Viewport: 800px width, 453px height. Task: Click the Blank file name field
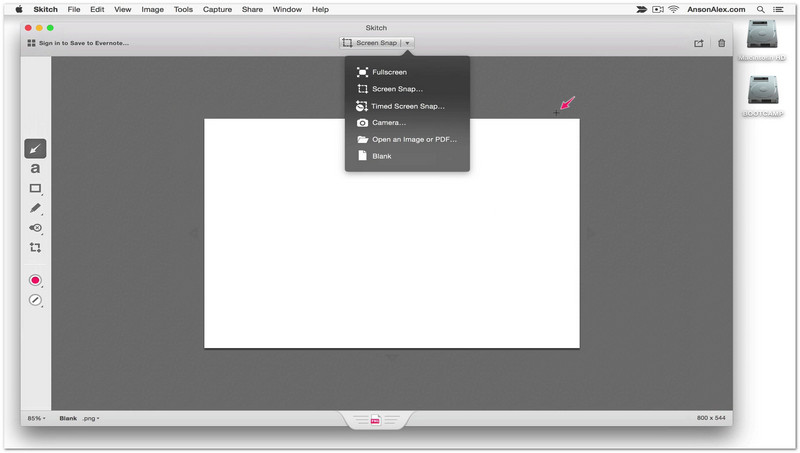pos(68,418)
